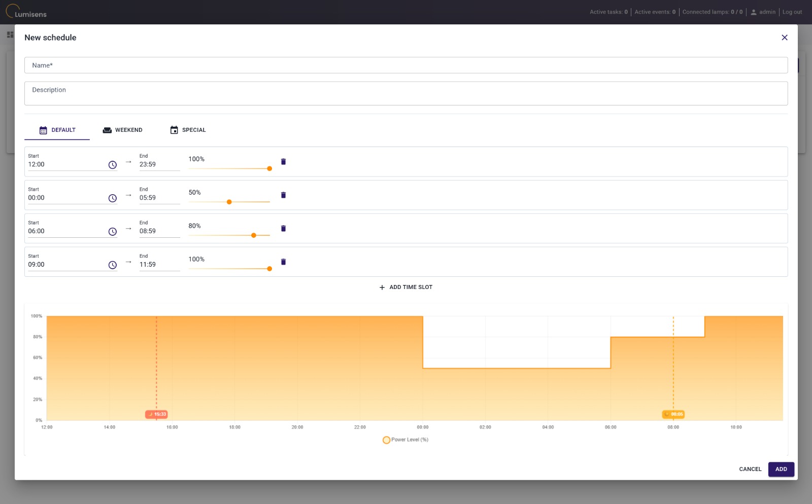
Task: Click the 08:05 marker on the chart
Action: click(673, 415)
